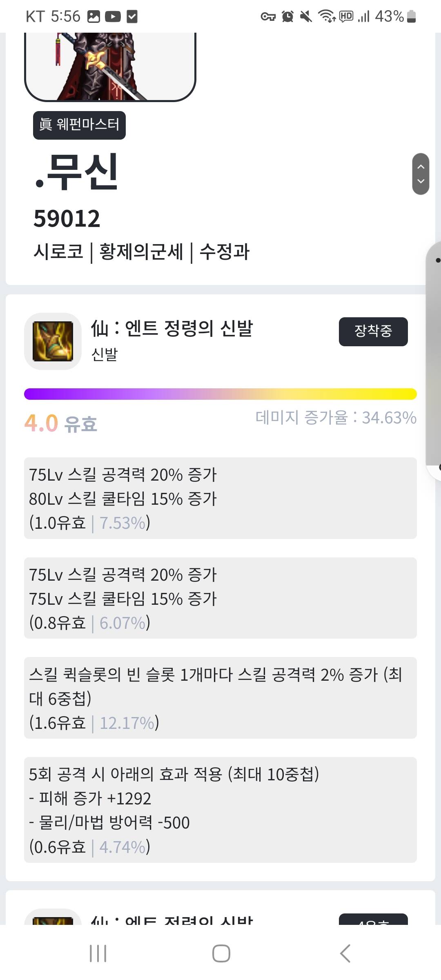Tap the alarm clock status icon
Image resolution: width=441 pixels, height=980 pixels.
287,17
